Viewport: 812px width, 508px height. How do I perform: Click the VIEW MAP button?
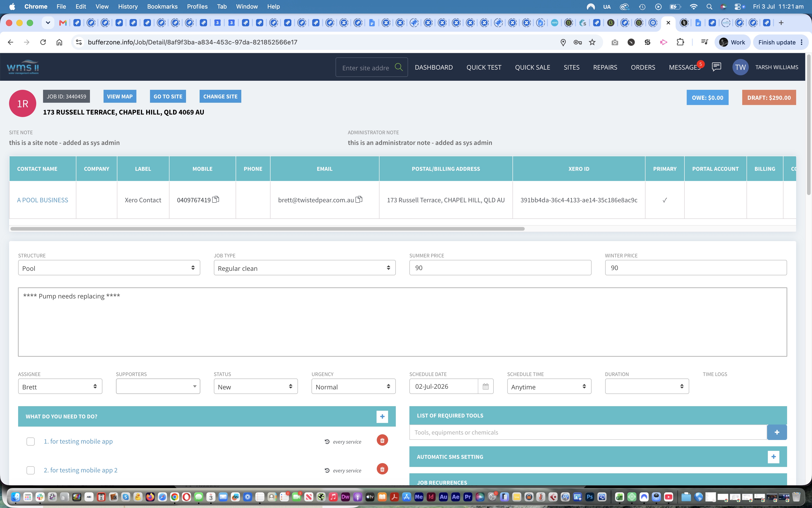click(x=120, y=96)
